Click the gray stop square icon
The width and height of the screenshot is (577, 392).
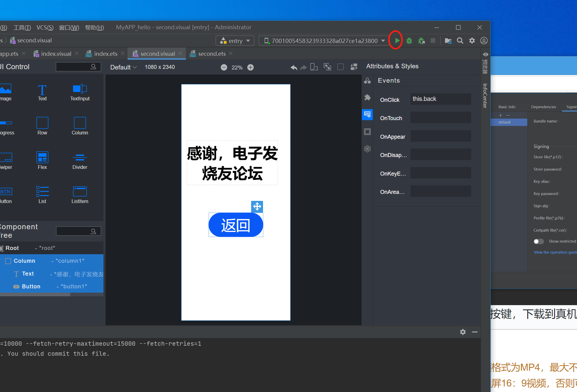click(x=433, y=41)
